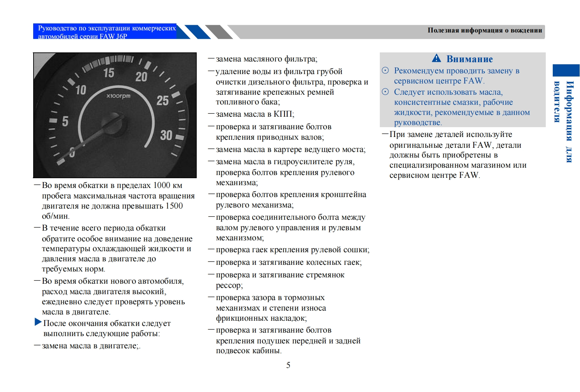The width and height of the screenshot is (580, 392).
Task: Click the line замена масла в КПП
Action: click(255, 114)
